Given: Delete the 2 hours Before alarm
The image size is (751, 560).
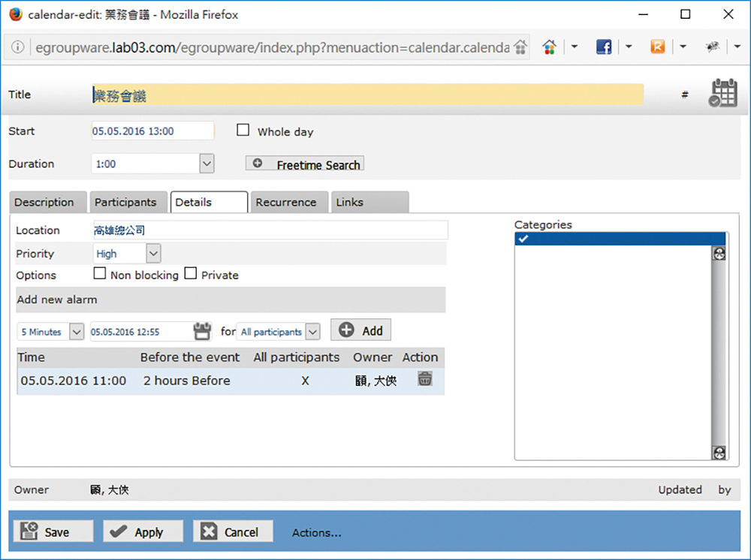Looking at the screenshot, I should (425, 378).
